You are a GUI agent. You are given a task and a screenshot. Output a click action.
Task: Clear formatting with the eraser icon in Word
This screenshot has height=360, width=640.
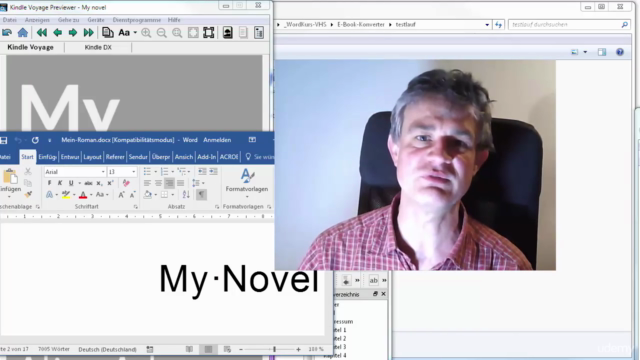(x=126, y=183)
